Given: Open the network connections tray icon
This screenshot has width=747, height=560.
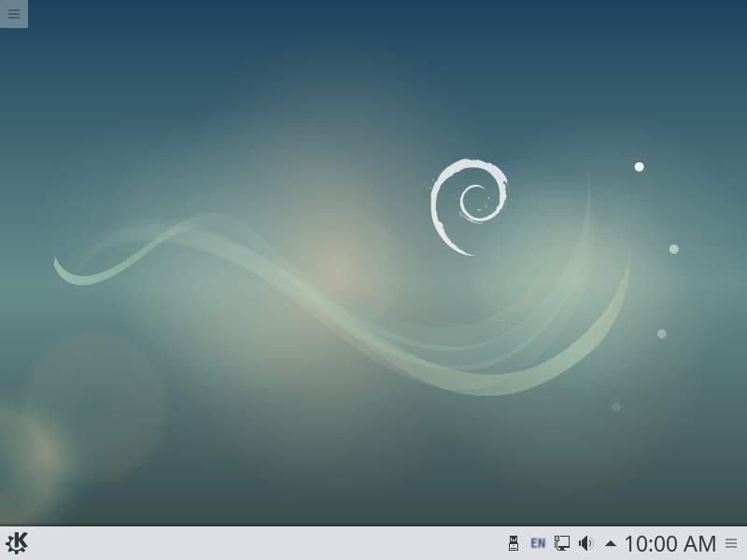Looking at the screenshot, I should pyautogui.click(x=562, y=543).
